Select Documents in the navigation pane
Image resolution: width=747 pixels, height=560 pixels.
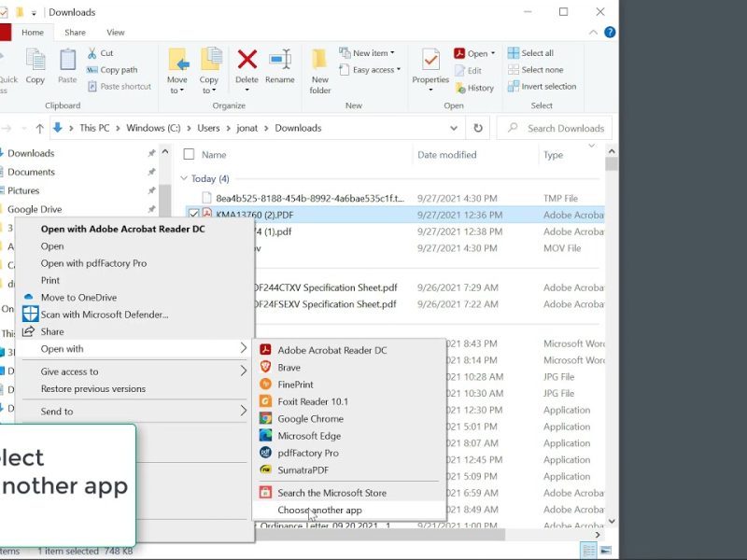(x=31, y=172)
